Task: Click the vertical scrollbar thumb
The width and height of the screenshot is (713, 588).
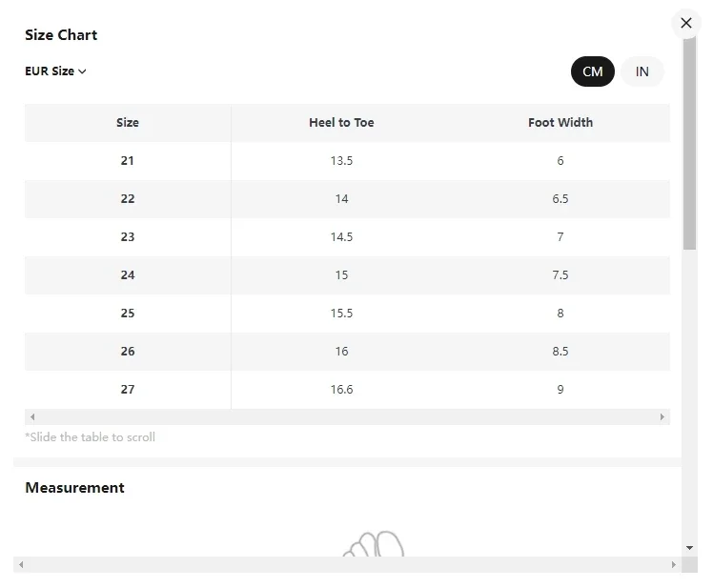Action: coord(689,144)
